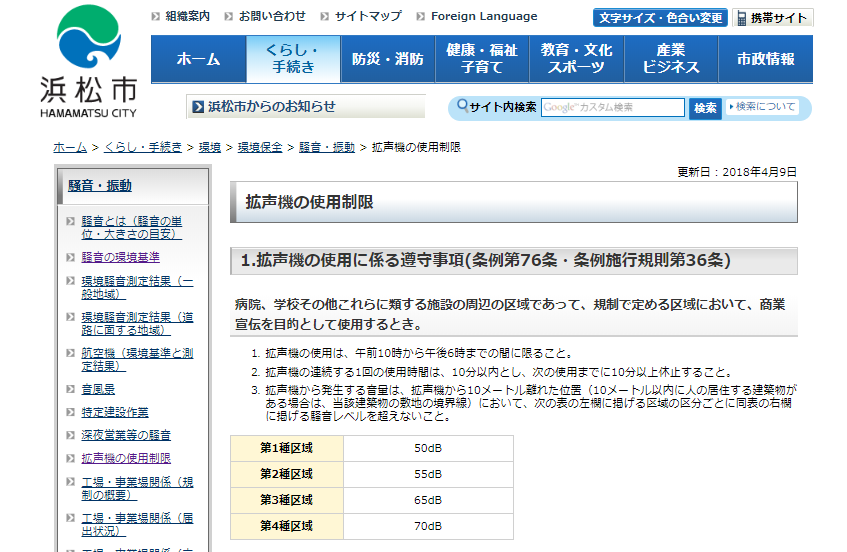Screen dimensions: 847x552
Task: Open 深夜営業等の騒音 in the sidebar
Action: [126, 435]
